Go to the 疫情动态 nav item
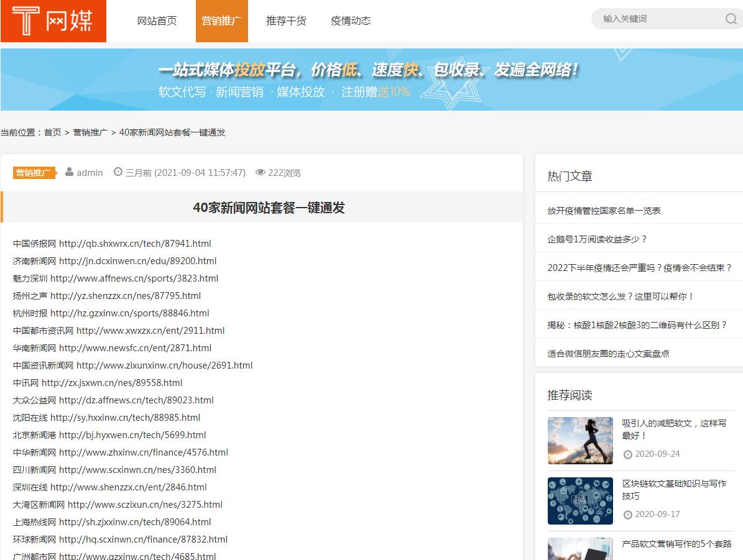Image resolution: width=743 pixels, height=560 pixels. [351, 21]
